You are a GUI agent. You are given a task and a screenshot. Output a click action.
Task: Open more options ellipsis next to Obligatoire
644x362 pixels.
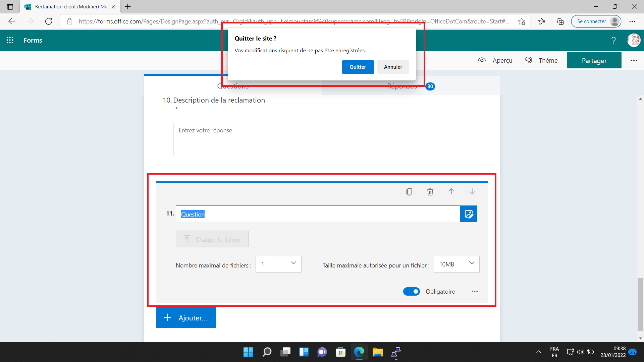[x=475, y=291]
